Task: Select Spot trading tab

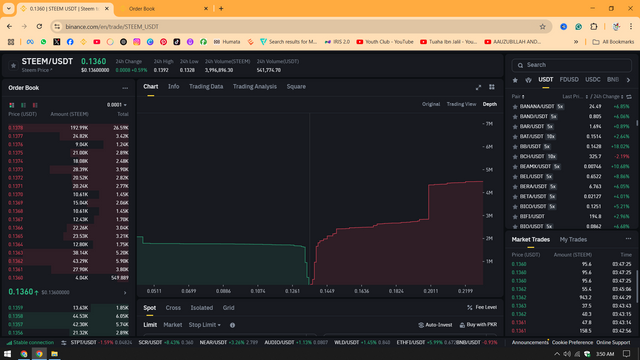Action: point(150,308)
